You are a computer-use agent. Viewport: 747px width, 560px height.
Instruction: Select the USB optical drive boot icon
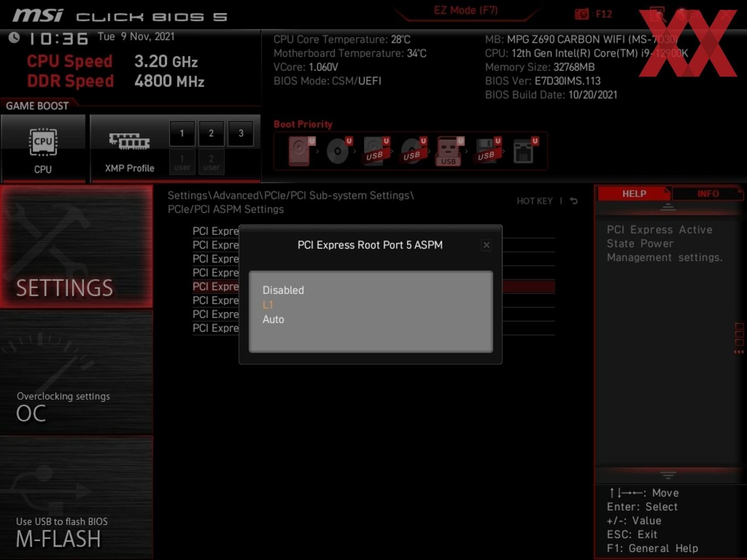[413, 151]
